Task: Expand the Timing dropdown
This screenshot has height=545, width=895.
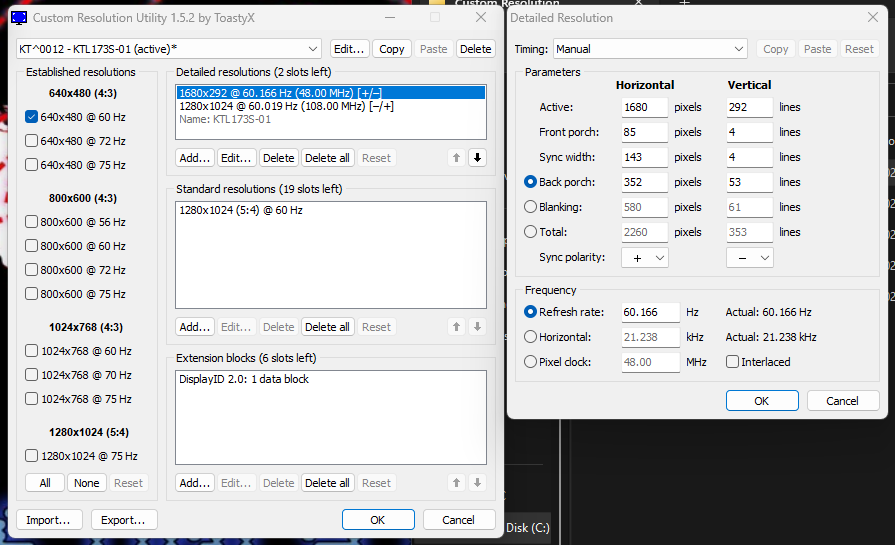Action: (x=651, y=49)
